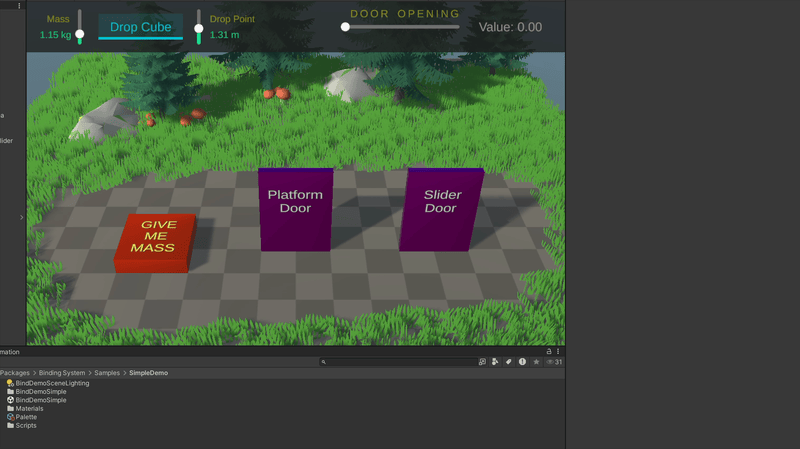The width and height of the screenshot is (800, 449).
Task: Toggle the Project panel lock icon
Action: [x=548, y=352]
